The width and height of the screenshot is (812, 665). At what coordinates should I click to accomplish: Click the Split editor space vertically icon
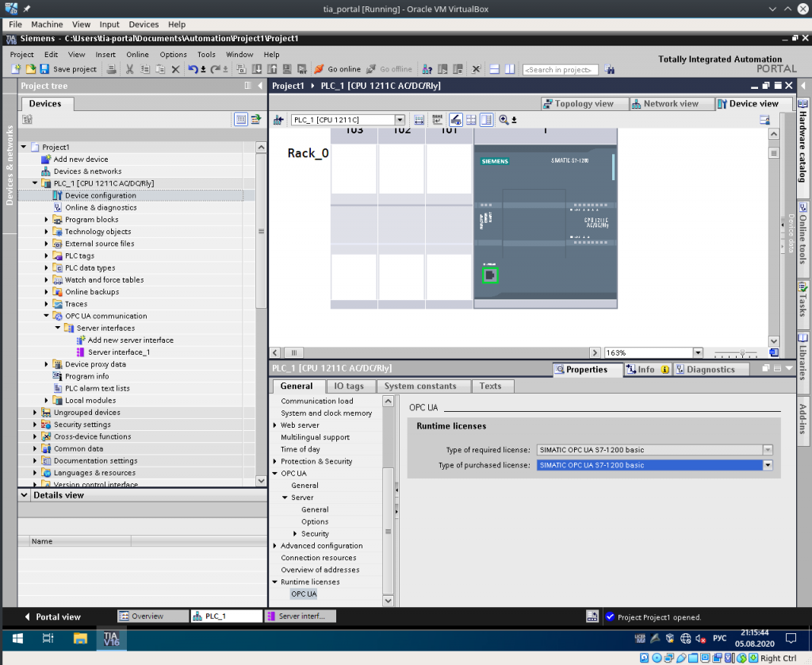(x=510, y=69)
